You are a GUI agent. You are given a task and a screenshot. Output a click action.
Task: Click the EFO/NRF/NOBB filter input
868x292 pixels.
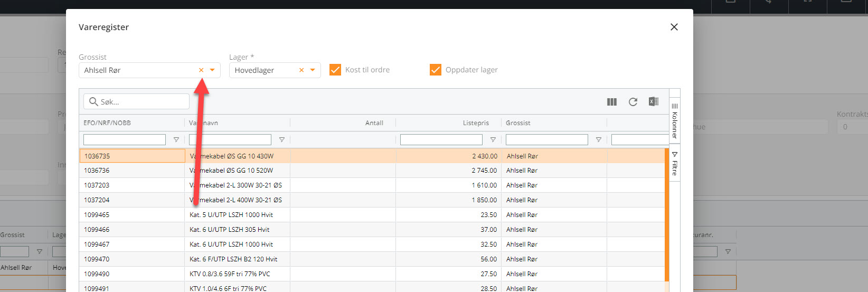tap(125, 139)
